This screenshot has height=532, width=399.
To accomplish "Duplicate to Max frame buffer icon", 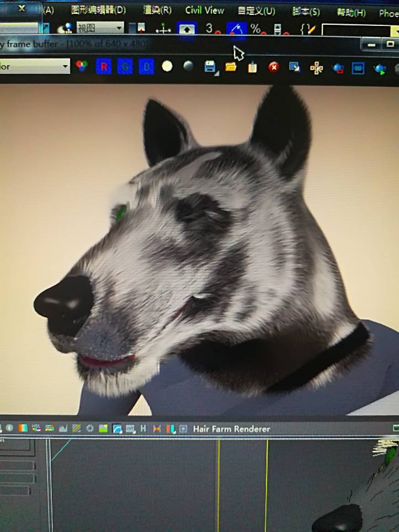I will [x=295, y=67].
